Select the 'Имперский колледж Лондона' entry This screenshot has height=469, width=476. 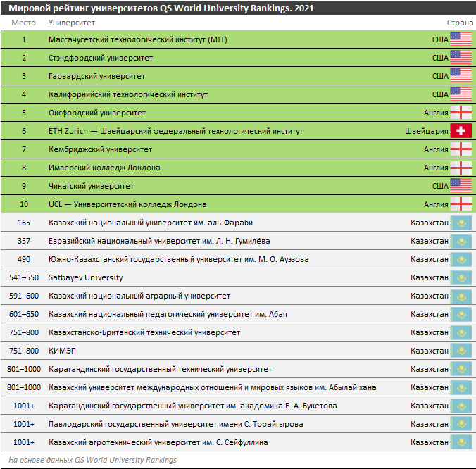point(104,168)
